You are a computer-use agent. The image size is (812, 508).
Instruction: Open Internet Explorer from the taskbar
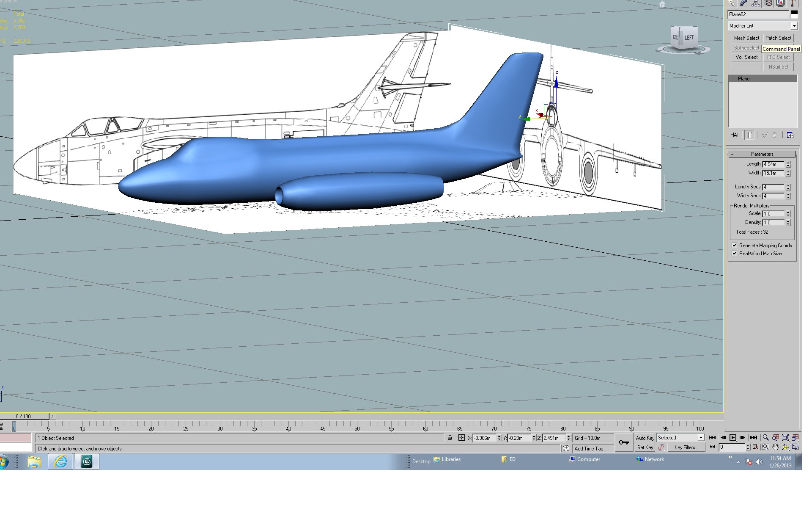click(60, 461)
